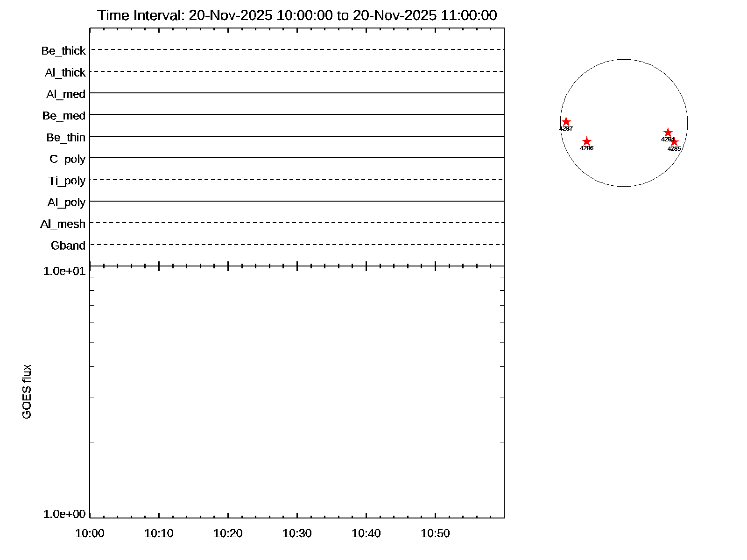Viewport: 747px width, 560px height.
Task: Click the Gband filter label
Action: point(68,245)
